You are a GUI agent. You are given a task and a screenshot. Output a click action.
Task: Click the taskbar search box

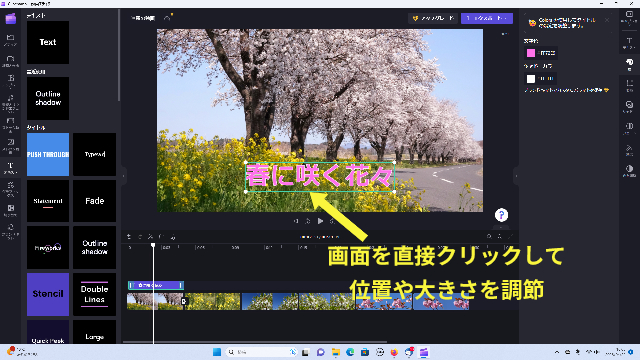(x=261, y=352)
